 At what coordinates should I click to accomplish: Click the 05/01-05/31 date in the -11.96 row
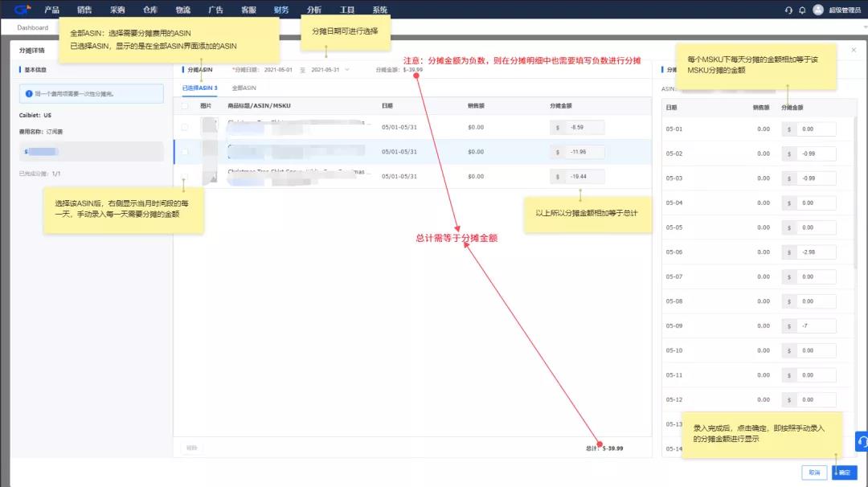coord(399,152)
